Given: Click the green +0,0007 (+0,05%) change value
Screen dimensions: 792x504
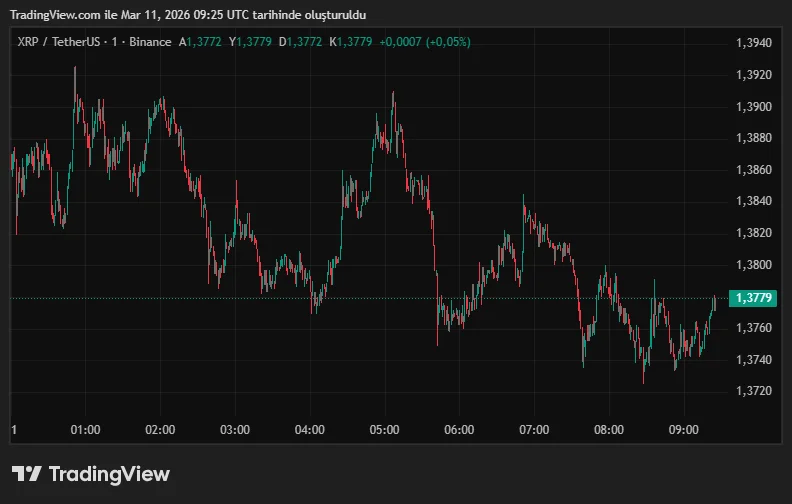Looking at the screenshot, I should click(425, 42).
